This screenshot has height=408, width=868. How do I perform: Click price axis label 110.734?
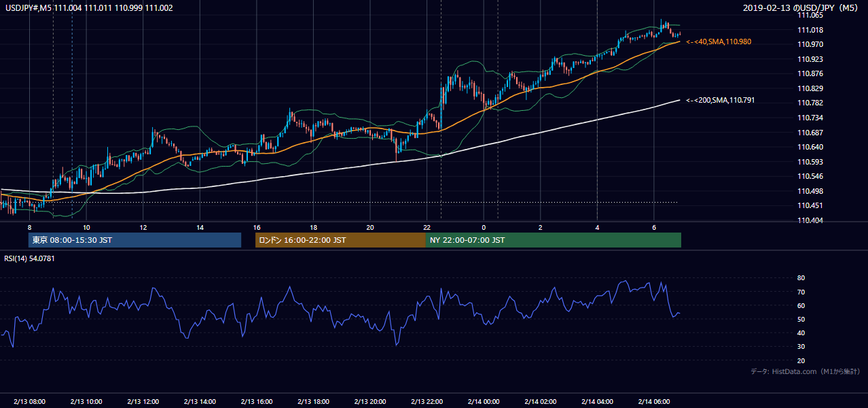tap(810, 118)
